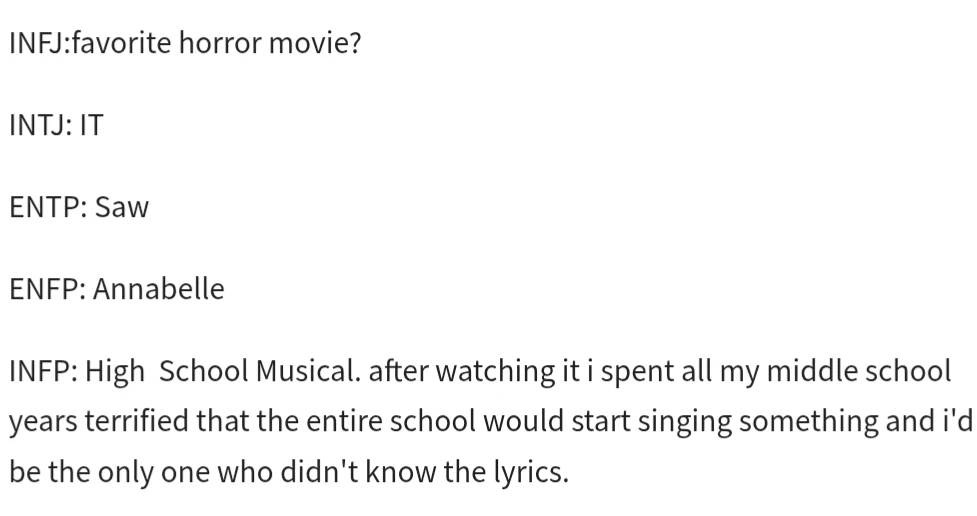Click the word "Annabelle"

[158, 289]
